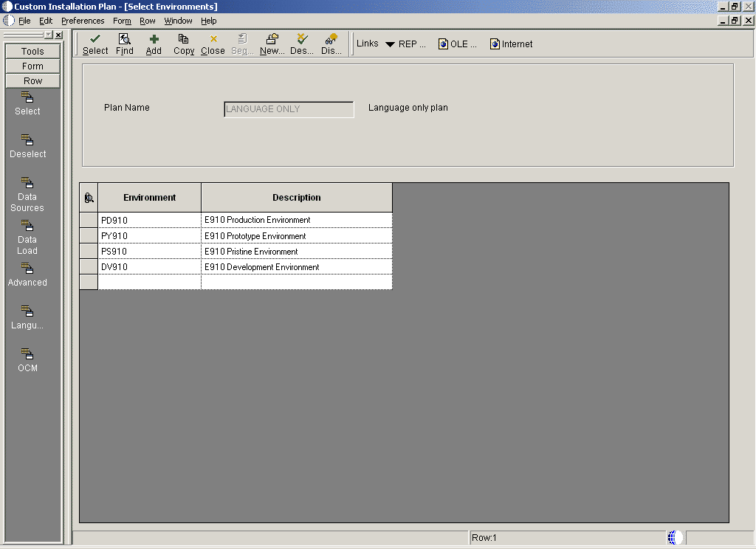Open Data Sources from the sidebar
This screenshot has height=549, width=756.
coord(27,183)
